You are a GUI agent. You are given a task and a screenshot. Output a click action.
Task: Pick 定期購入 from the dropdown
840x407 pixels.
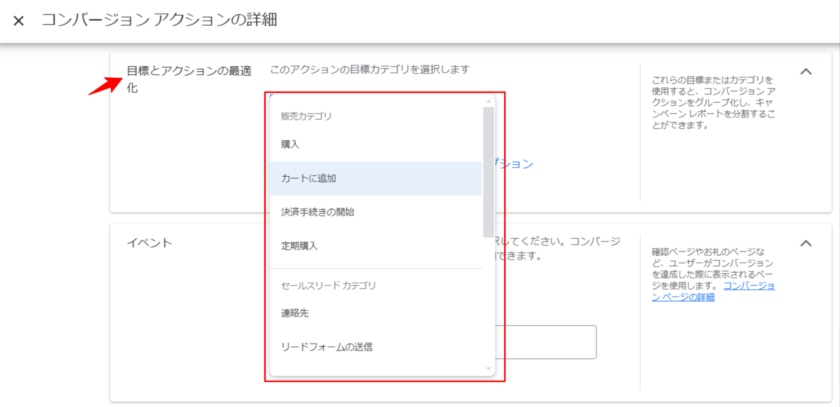[x=298, y=246]
